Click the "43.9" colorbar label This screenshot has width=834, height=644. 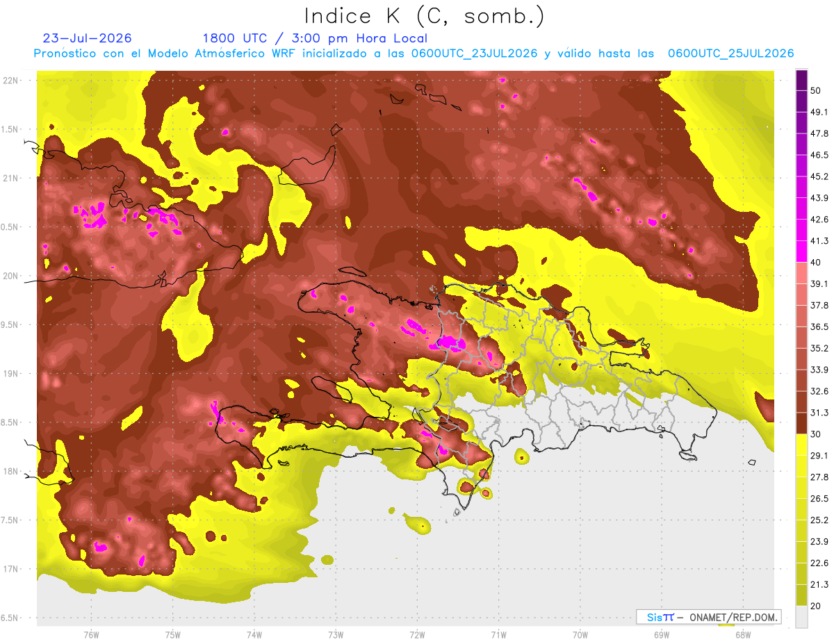[x=819, y=198]
